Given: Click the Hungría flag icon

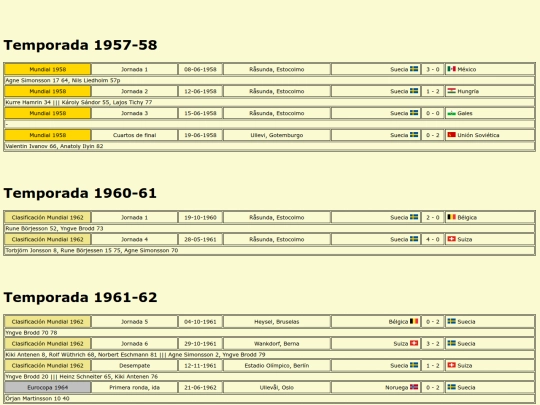Looking at the screenshot, I should point(451,91).
